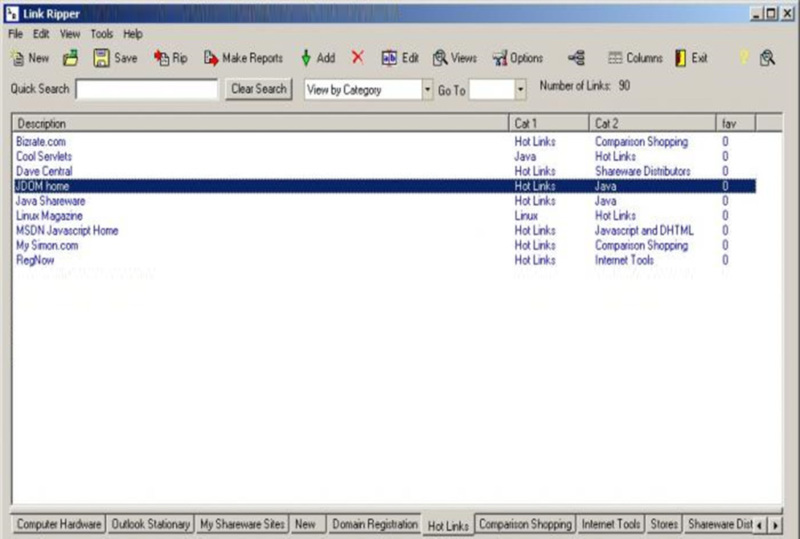
Task: Click Internet Tools cell in RegNow row
Action: (624, 260)
